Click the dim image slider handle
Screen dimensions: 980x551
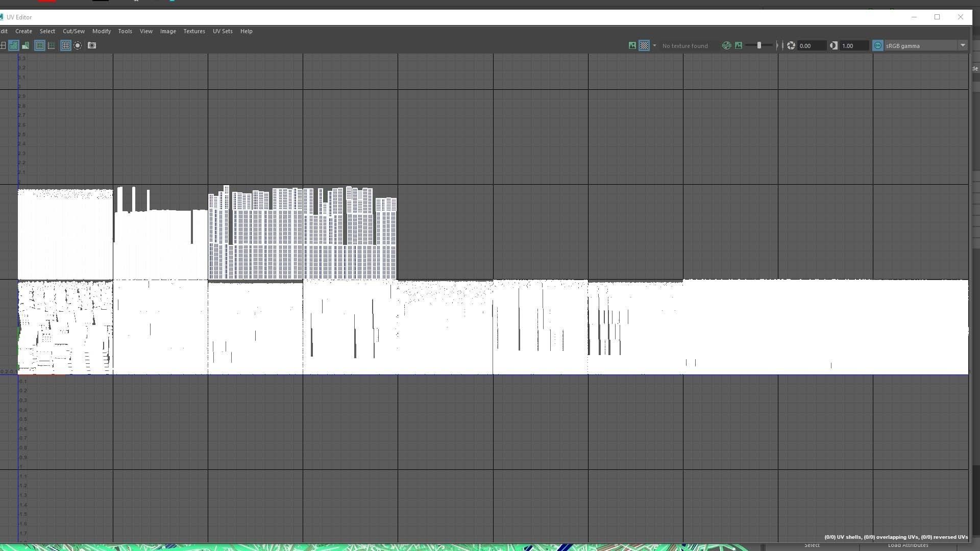pyautogui.click(x=759, y=45)
